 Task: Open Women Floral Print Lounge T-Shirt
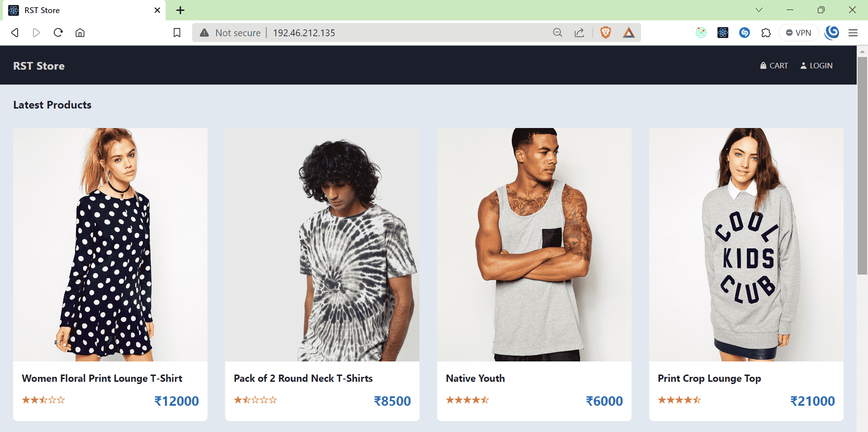(102, 378)
